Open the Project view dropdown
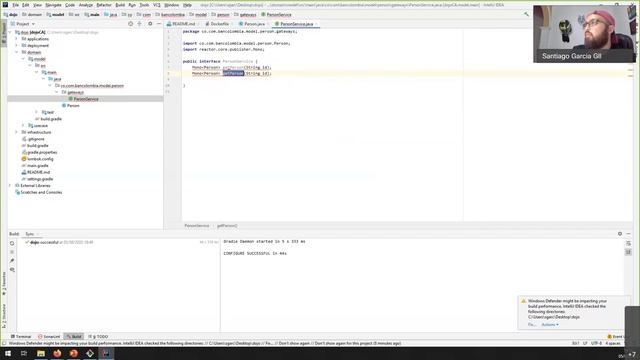 point(23,24)
